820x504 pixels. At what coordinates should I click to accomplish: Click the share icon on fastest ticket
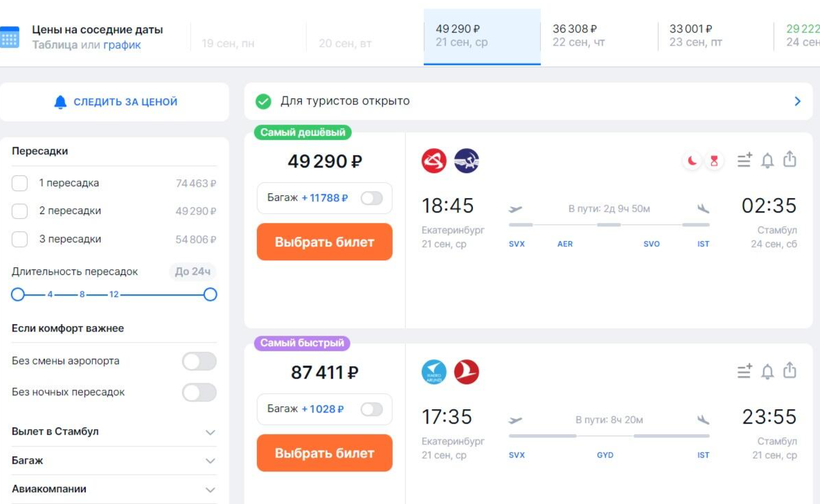790,372
